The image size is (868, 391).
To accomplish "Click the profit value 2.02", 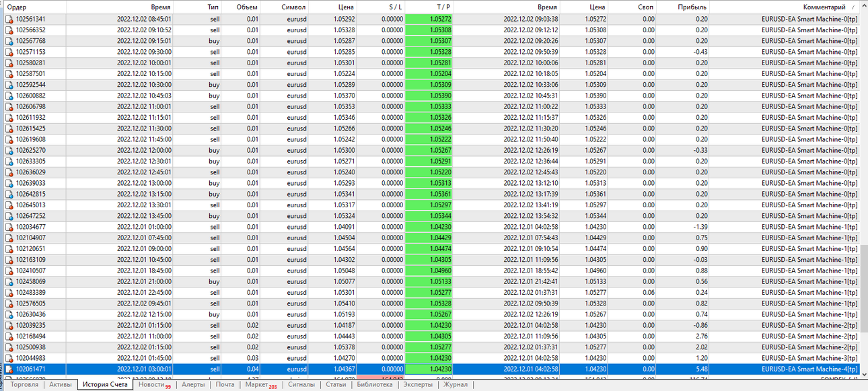I will coord(701,347).
